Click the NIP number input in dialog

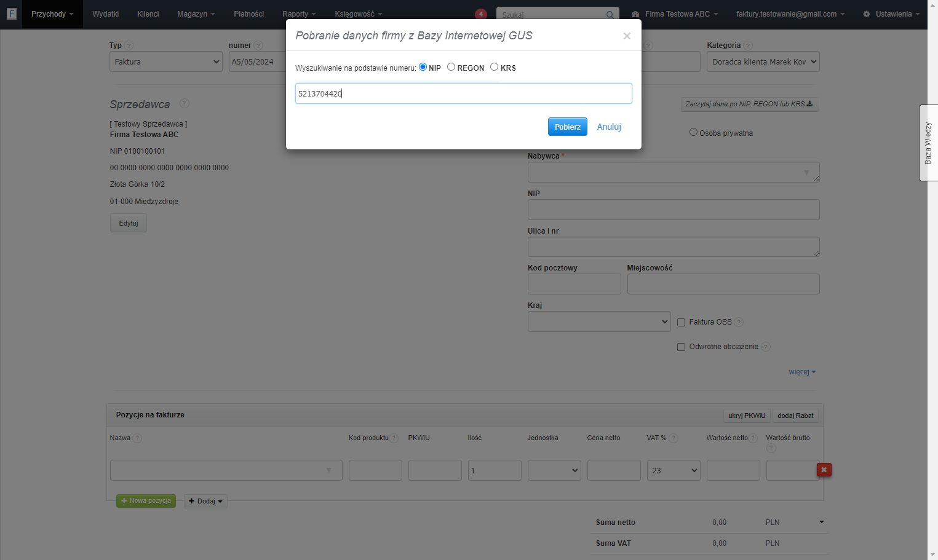tap(464, 93)
